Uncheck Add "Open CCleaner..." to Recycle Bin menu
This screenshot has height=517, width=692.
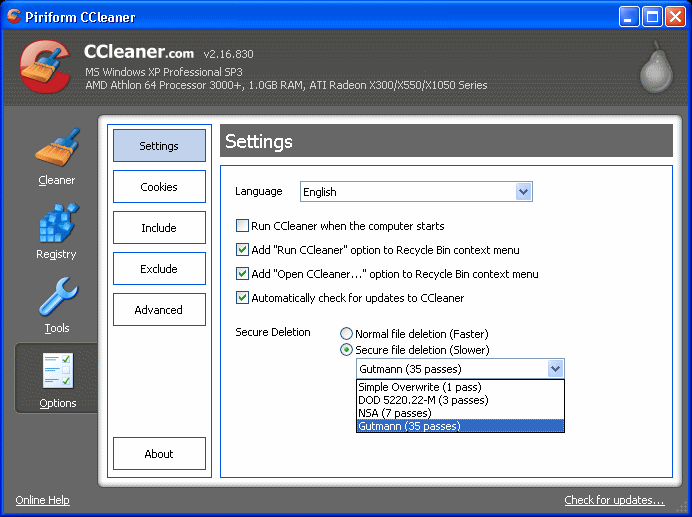click(x=242, y=274)
